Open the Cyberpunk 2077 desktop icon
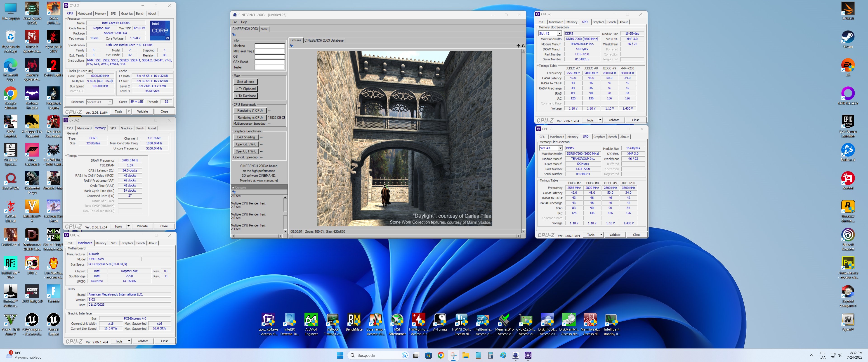The width and height of the screenshot is (868, 362). click(x=54, y=41)
